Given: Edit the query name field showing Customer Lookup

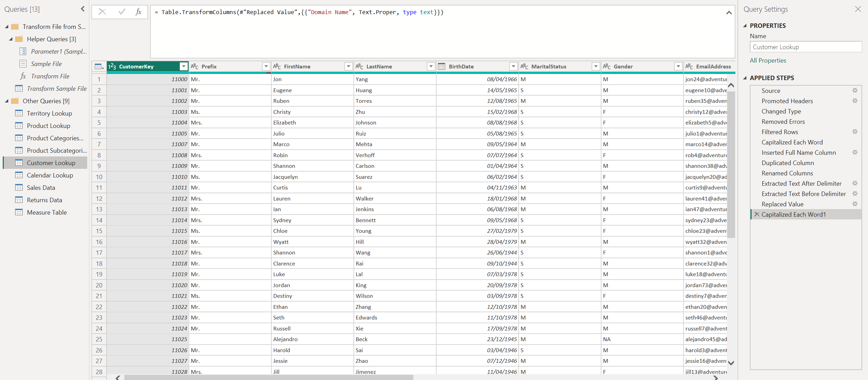Looking at the screenshot, I should click(x=805, y=47).
